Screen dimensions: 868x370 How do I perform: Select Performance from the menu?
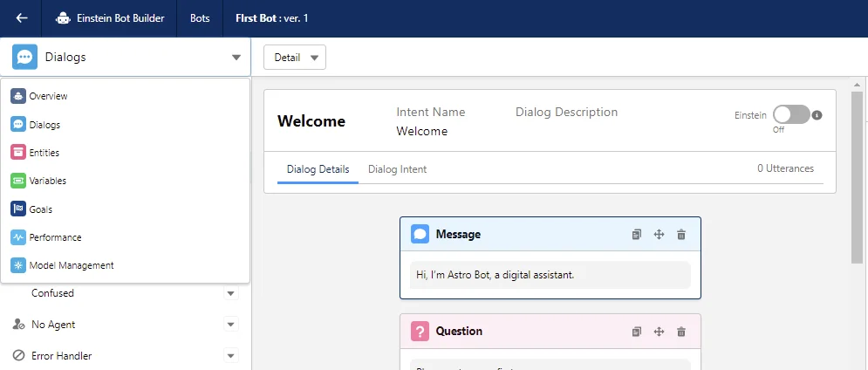pos(125,237)
